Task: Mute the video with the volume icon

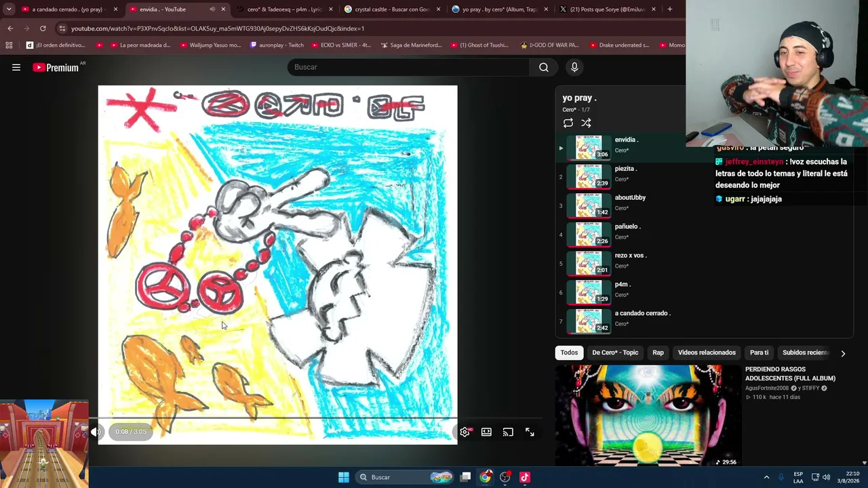Action: (96, 432)
